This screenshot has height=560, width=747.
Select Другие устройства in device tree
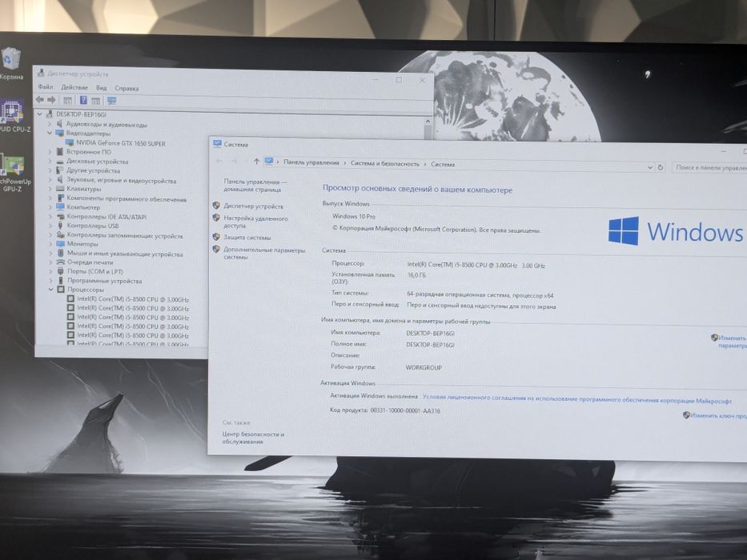(x=94, y=170)
